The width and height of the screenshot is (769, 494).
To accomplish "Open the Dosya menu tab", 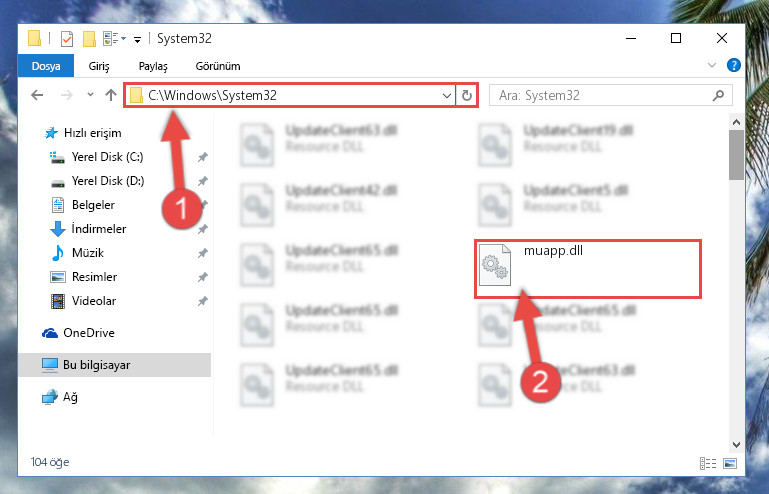I will tap(46, 66).
